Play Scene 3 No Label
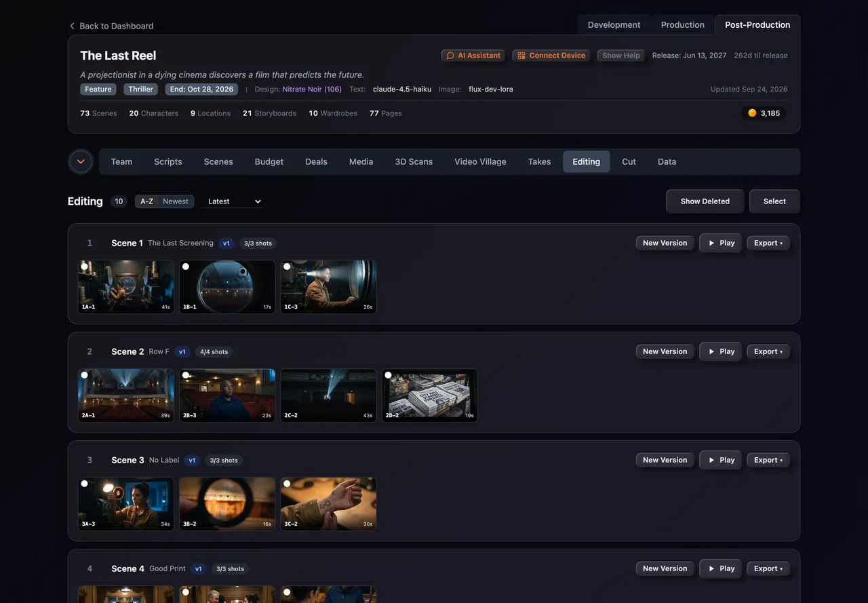This screenshot has height=603, width=868. (720, 460)
